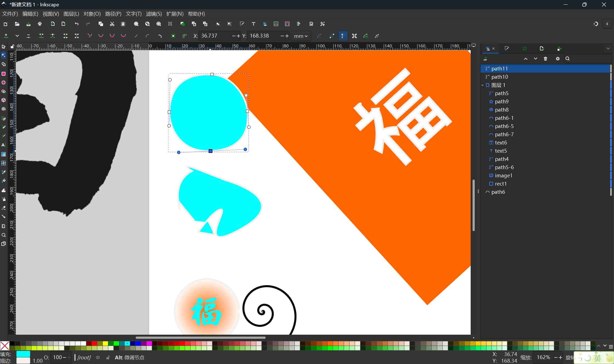Open the 路径(P) menu

(x=113, y=14)
